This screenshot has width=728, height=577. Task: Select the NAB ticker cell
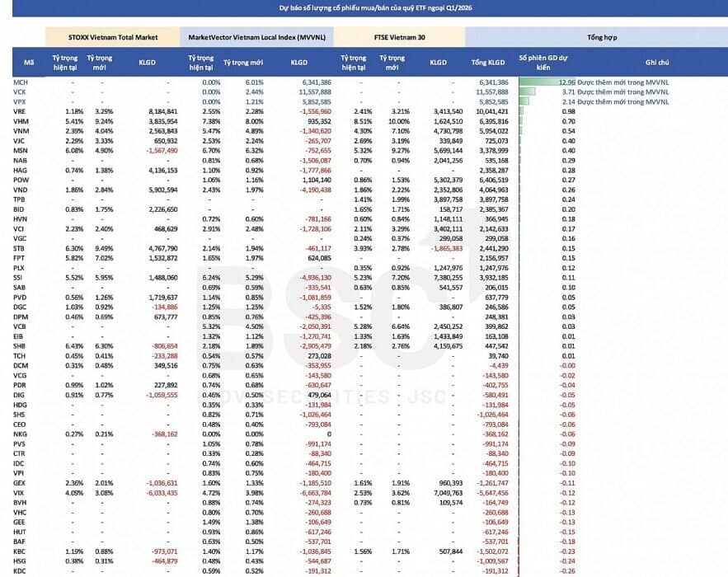point(20,160)
